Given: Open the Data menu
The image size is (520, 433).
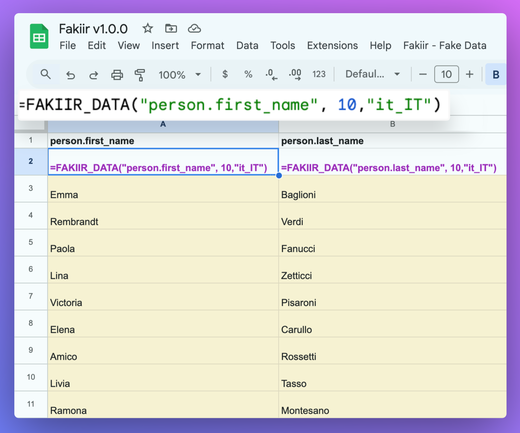Looking at the screenshot, I should (247, 45).
